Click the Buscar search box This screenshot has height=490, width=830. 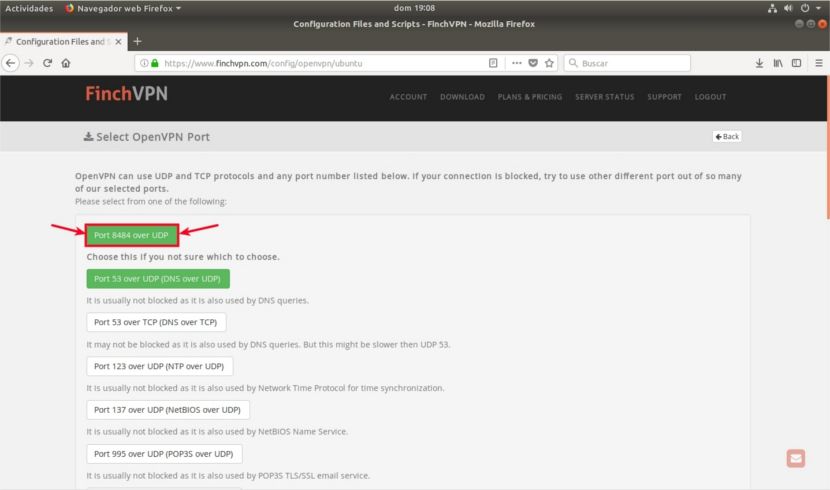pyautogui.click(x=627, y=63)
